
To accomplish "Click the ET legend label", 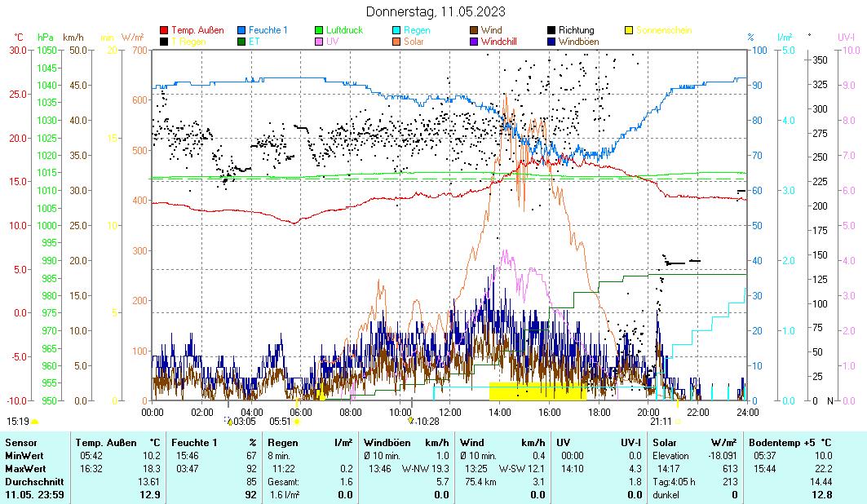I will pos(254,41).
